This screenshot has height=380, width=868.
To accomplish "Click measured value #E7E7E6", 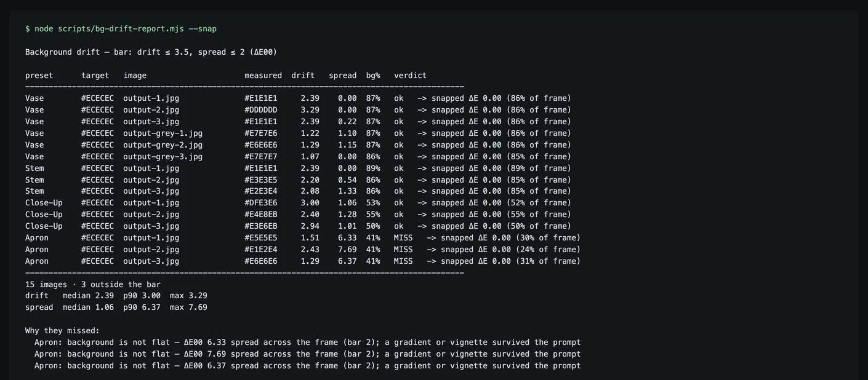I will 261,133.
